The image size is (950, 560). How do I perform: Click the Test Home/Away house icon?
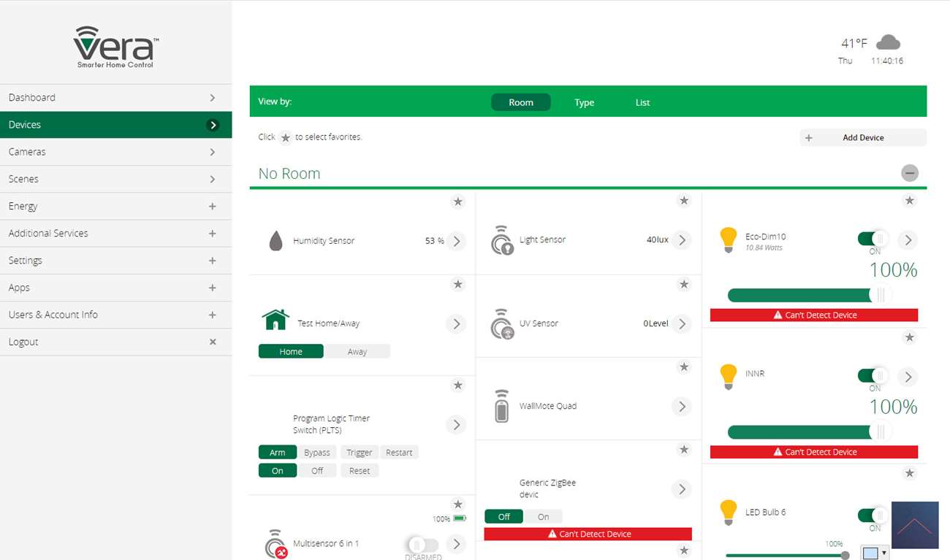(275, 320)
